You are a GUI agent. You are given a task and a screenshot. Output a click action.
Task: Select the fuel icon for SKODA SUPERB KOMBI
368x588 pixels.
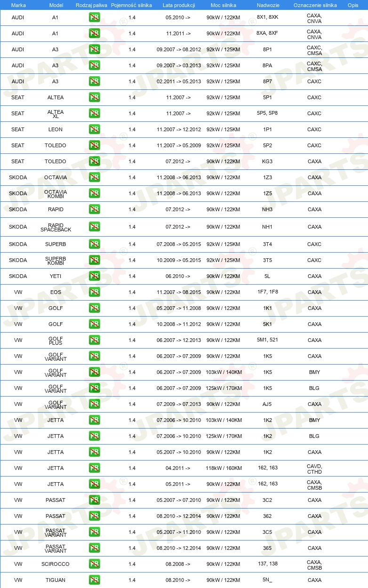[94, 260]
